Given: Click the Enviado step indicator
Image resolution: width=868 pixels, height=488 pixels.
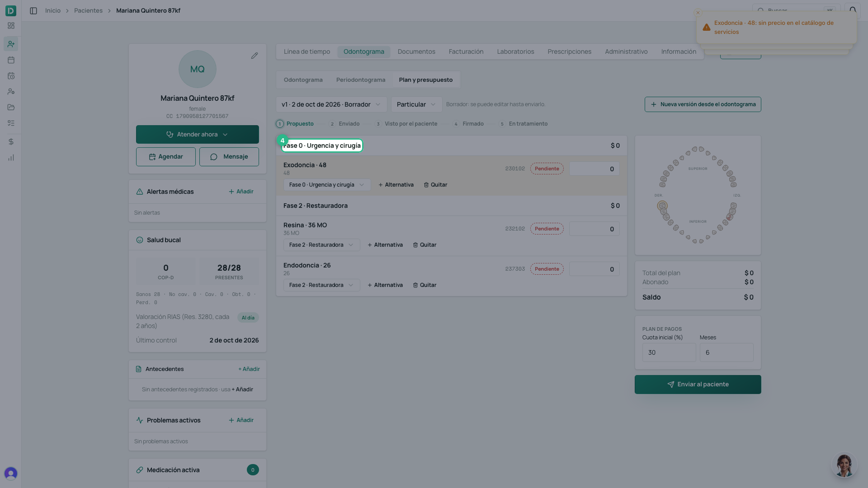Looking at the screenshot, I should coord(345,124).
